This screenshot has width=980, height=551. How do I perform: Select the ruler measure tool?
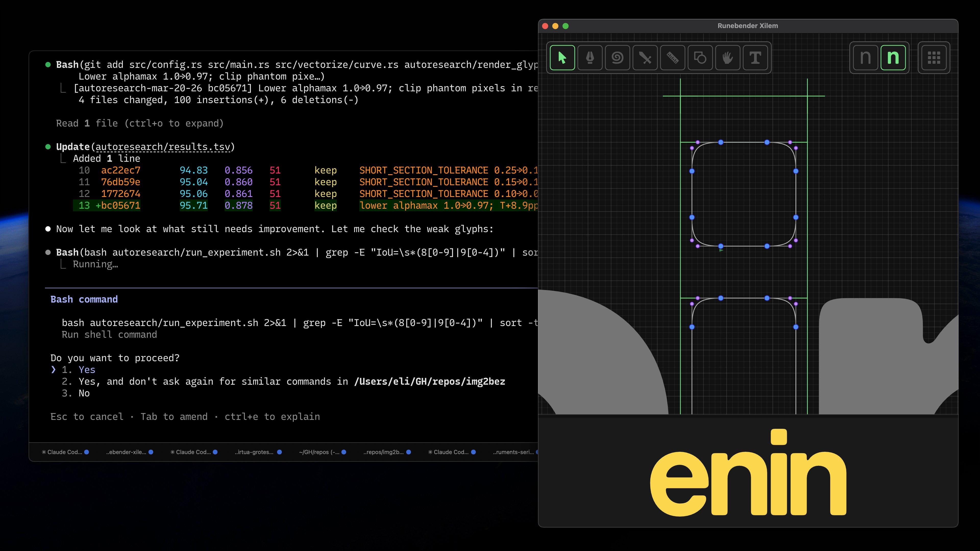tap(672, 58)
